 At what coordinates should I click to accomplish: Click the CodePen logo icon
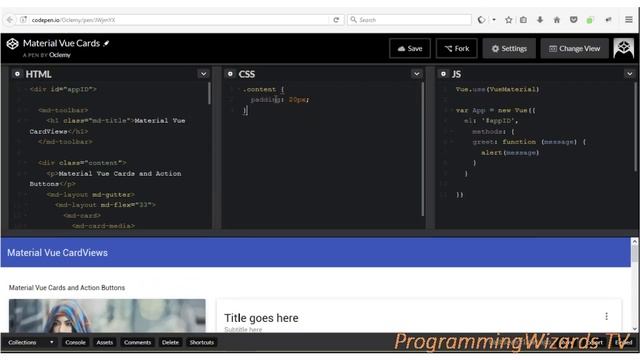(13, 43)
